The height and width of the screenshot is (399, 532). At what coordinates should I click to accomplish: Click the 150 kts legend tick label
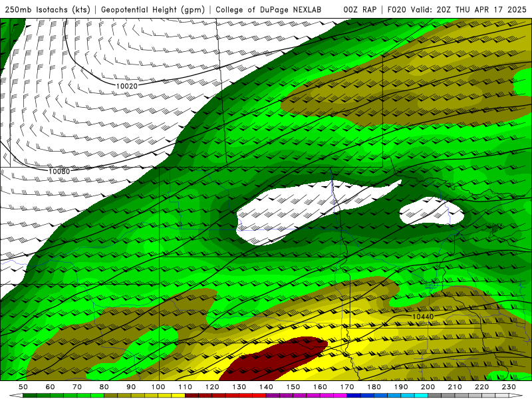tap(293, 387)
